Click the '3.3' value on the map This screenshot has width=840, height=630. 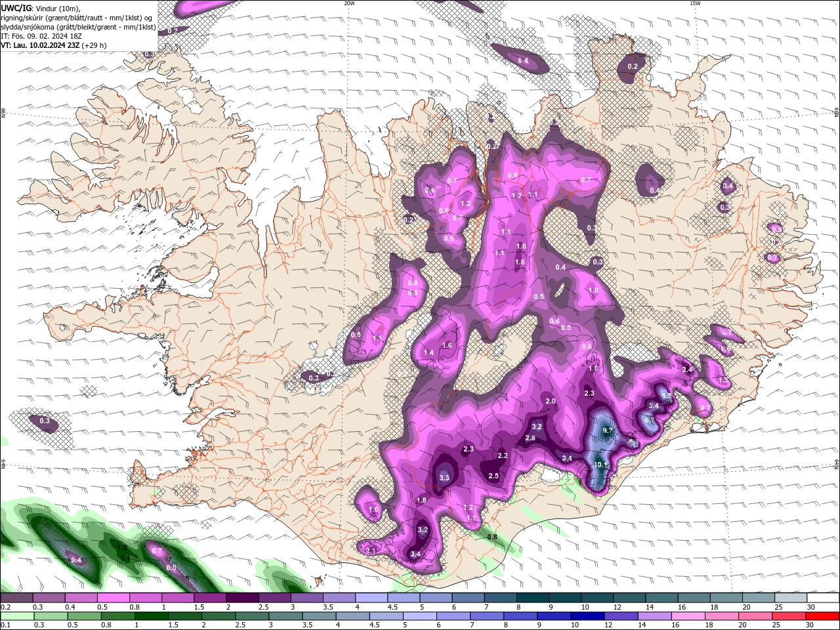pyautogui.click(x=444, y=478)
